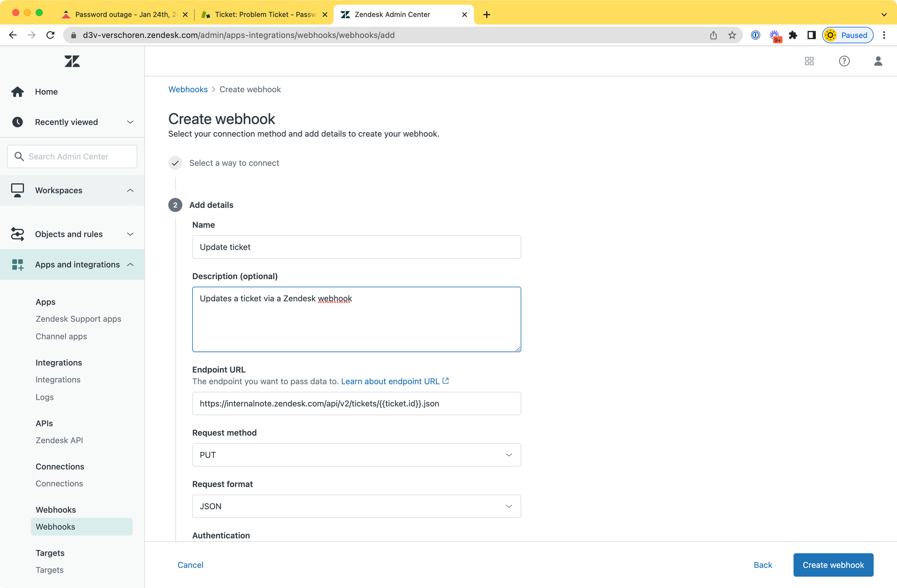Click the Home house icon
Viewport: 897px width, 588px height.
point(17,92)
